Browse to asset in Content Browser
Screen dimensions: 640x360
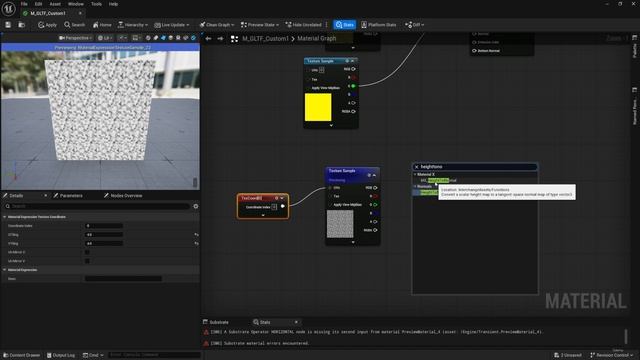[21, 25]
